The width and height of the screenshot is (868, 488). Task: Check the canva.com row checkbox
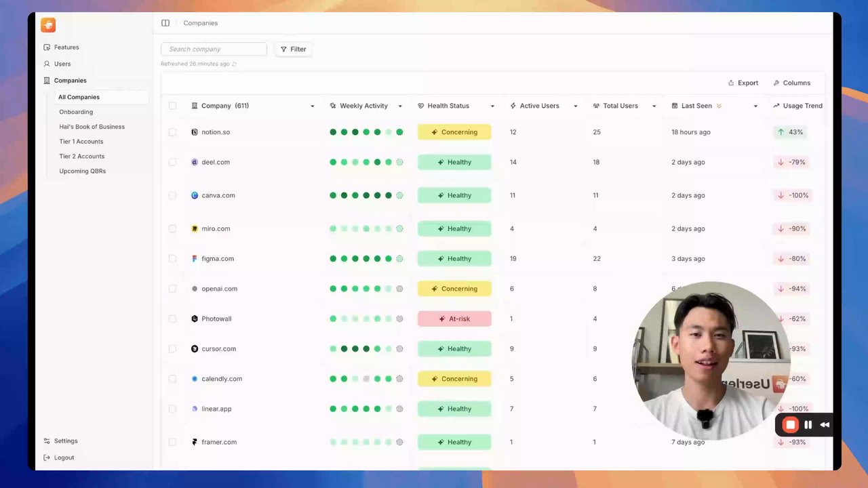tap(172, 195)
